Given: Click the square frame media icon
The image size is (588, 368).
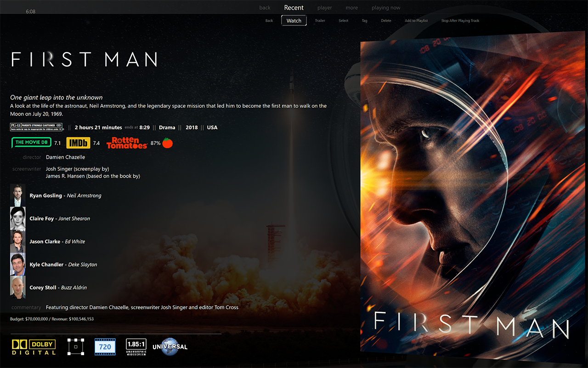Looking at the screenshot, I should pos(75,346).
